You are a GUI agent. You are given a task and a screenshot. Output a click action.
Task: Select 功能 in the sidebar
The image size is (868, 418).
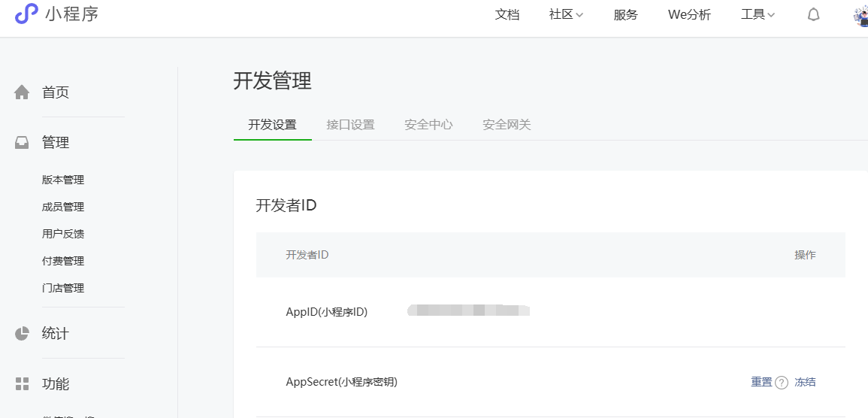[56, 384]
